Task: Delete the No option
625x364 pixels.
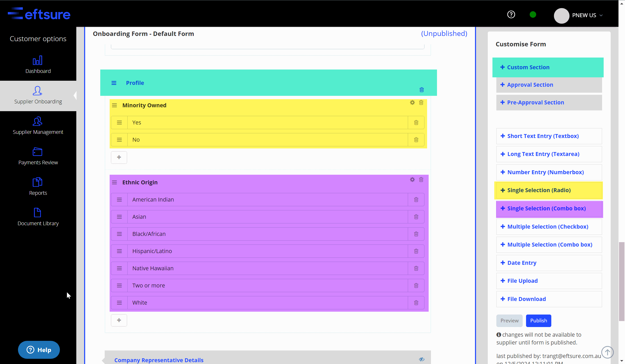Action: point(416,140)
